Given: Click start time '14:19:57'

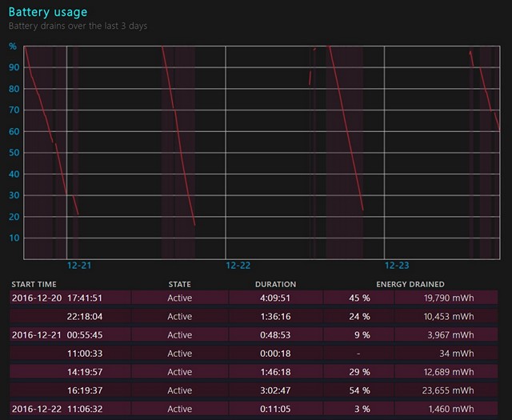Looking at the screenshot, I should click(x=85, y=372).
